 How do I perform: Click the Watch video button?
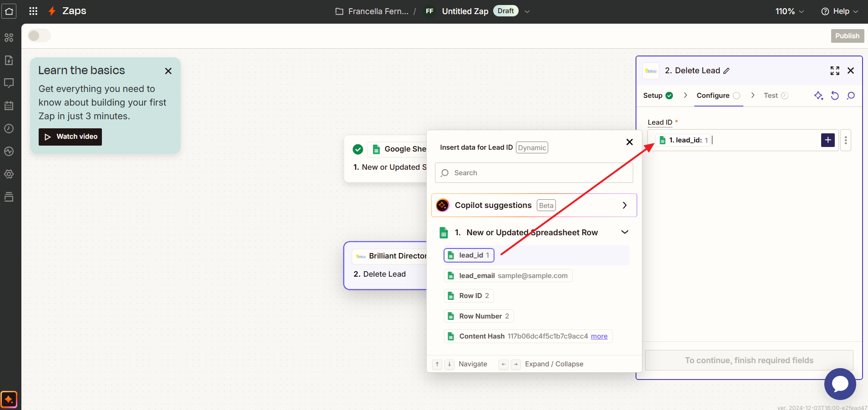(x=70, y=137)
